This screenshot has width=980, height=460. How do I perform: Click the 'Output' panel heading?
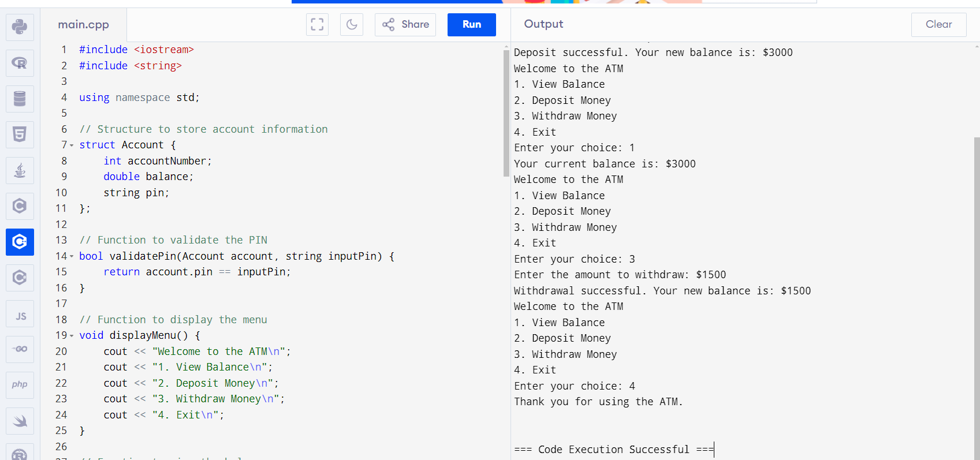pos(543,24)
